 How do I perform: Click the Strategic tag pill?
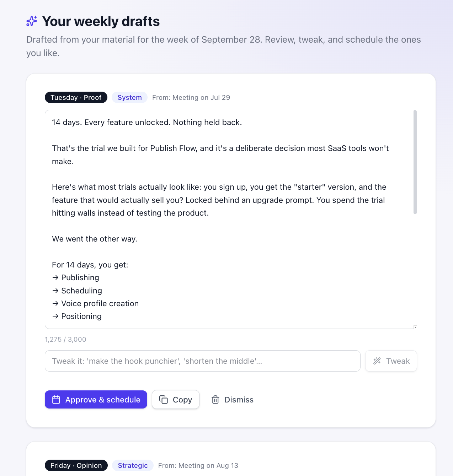(x=133, y=465)
